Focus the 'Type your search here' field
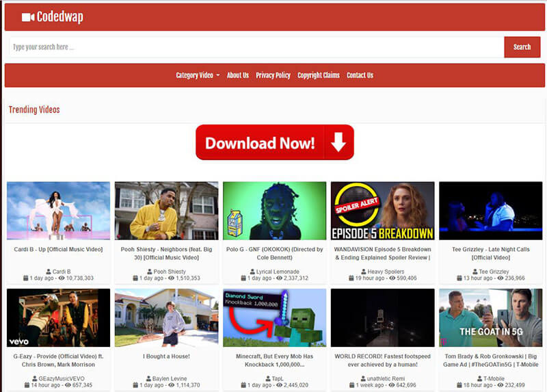547x392 pixels. (257, 47)
